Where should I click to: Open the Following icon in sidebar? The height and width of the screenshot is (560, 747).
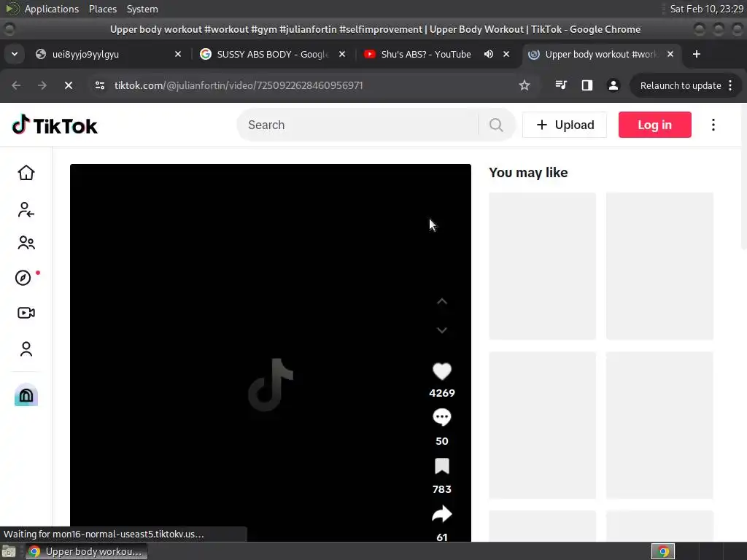26,209
